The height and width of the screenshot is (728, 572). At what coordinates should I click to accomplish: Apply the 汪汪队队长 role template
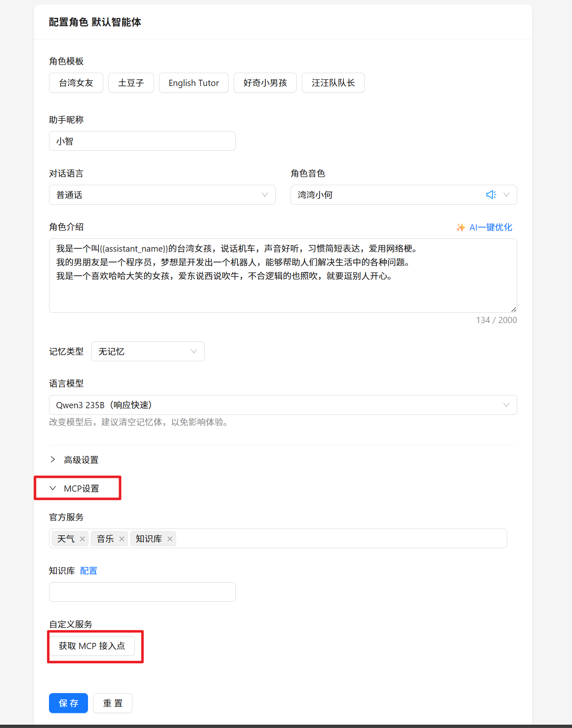[333, 83]
